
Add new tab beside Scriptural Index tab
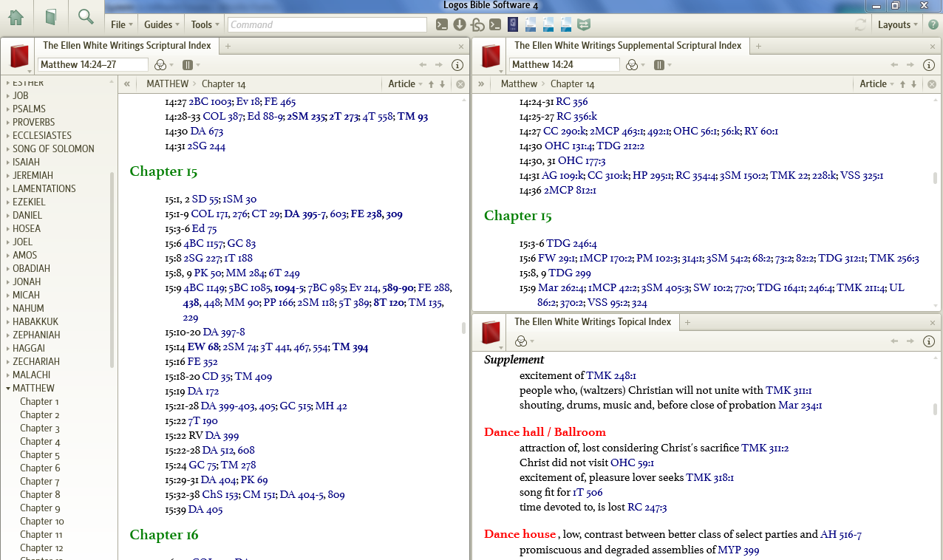(x=228, y=46)
